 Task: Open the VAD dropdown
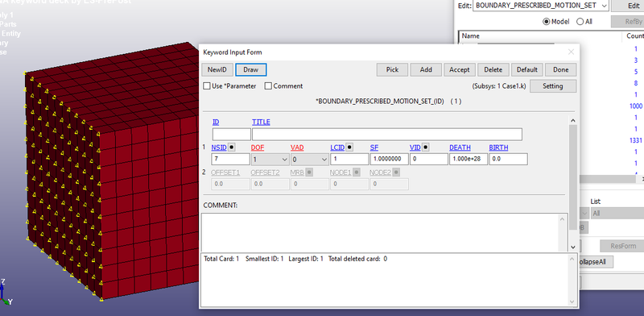310,160
